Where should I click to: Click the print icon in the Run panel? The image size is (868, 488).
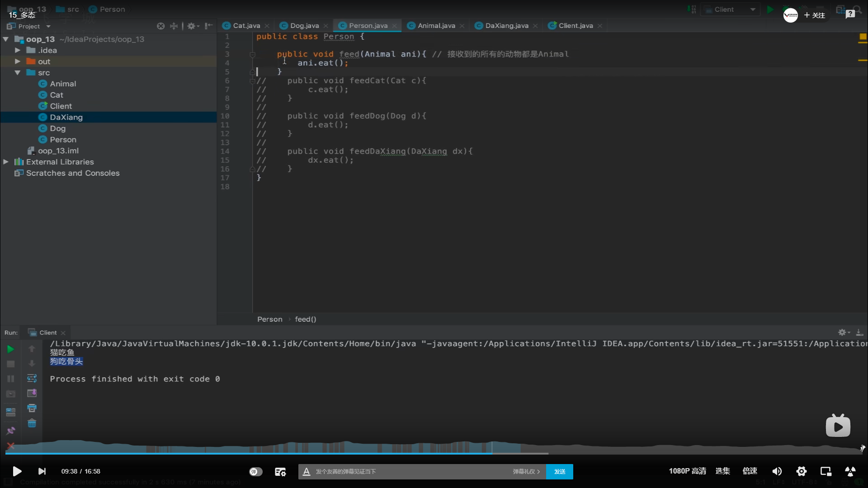tap(32, 408)
